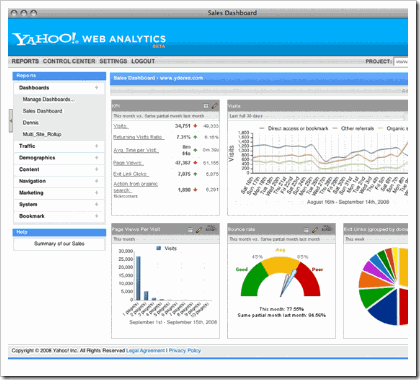Open the Control Center menu
Screen dimensions: 420x380
(69, 61)
